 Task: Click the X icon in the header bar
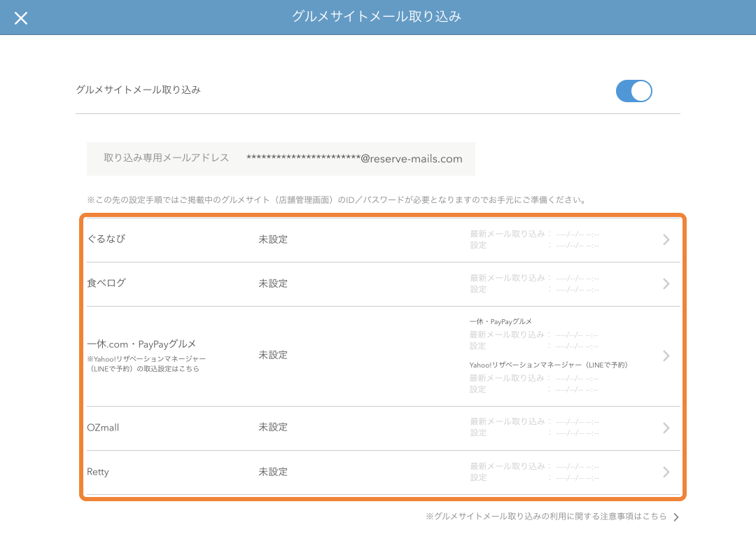(x=21, y=17)
